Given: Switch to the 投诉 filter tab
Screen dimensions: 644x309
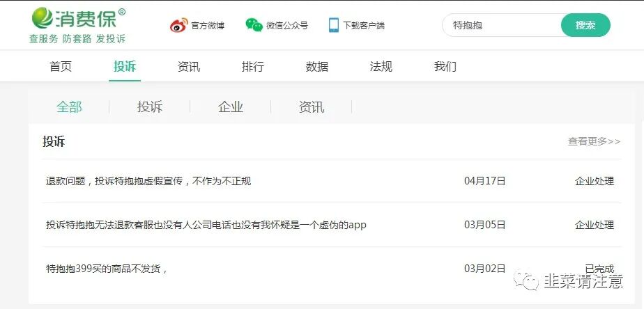Looking at the screenshot, I should click(x=150, y=107).
